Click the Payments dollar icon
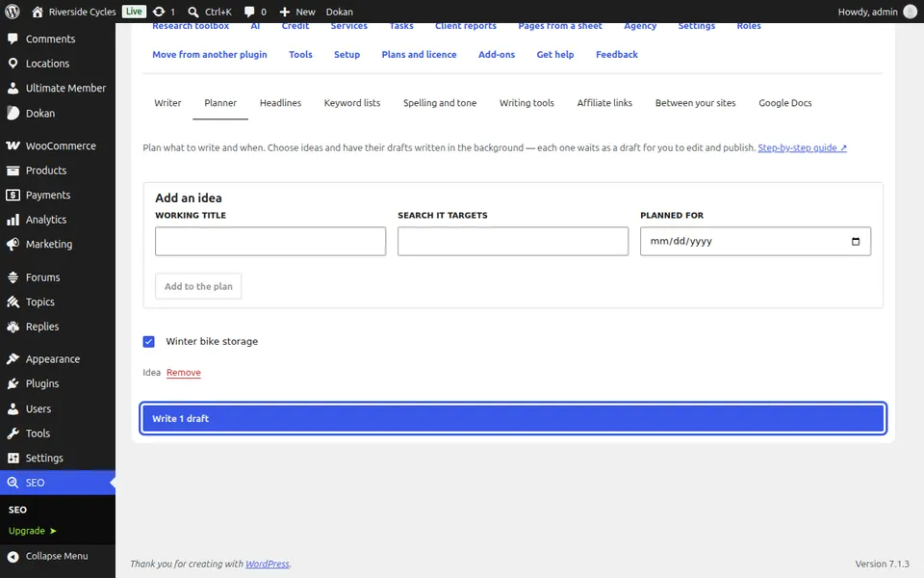924x578 pixels. coord(13,196)
